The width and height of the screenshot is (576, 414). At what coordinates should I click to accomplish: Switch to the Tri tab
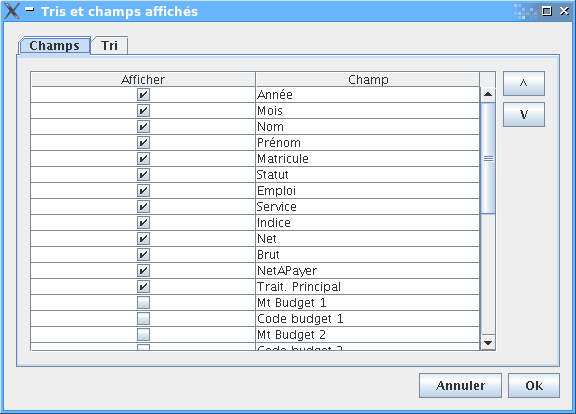click(x=109, y=46)
